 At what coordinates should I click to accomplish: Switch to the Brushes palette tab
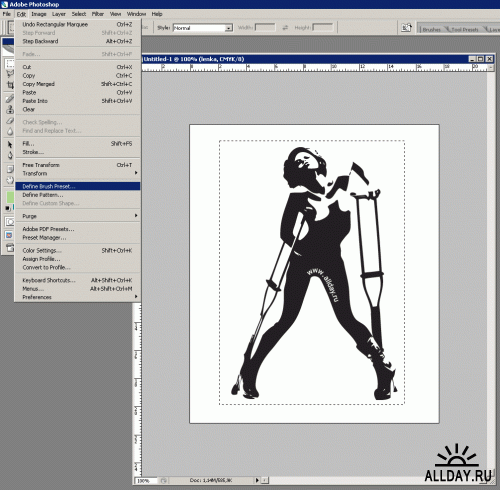click(x=431, y=29)
